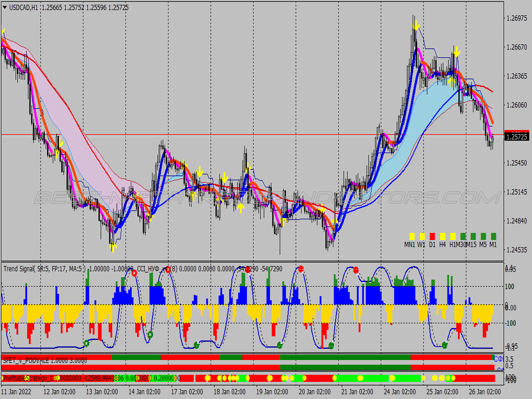The image size is (532, 399).
Task: Click the 17 Jan 02:00 date label
Action: pos(187,391)
